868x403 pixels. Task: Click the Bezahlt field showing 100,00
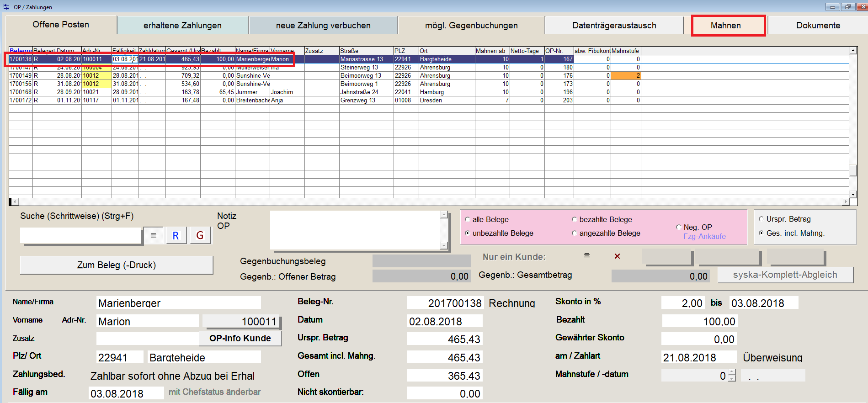699,321
